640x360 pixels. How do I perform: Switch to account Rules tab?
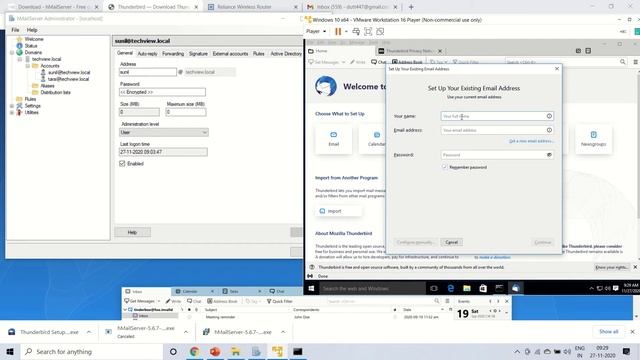(258, 54)
